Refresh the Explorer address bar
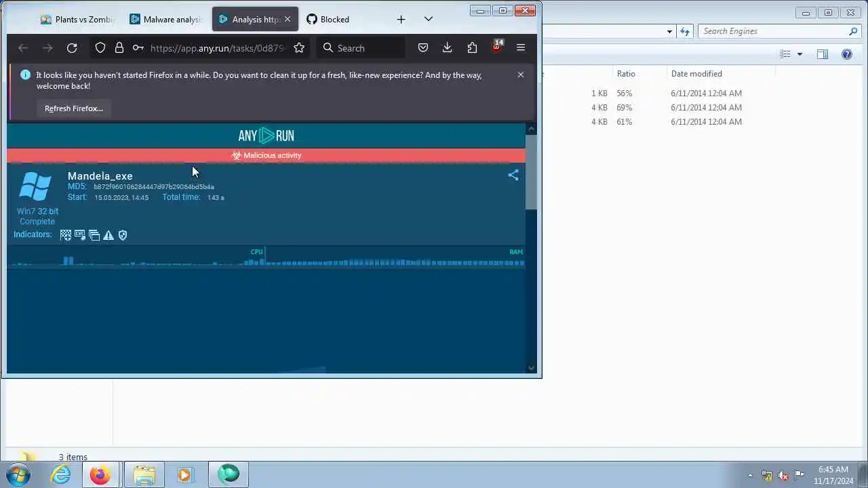This screenshot has height=488, width=868. click(x=685, y=31)
